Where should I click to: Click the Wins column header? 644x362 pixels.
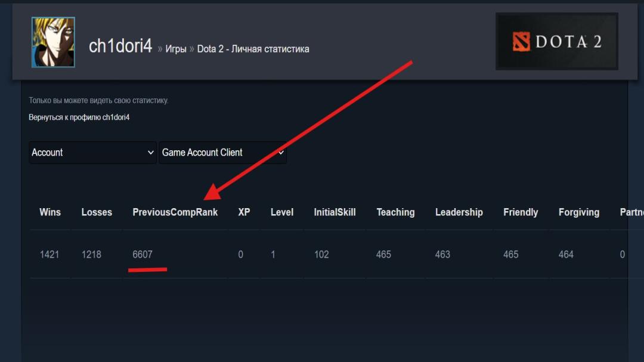click(x=50, y=212)
